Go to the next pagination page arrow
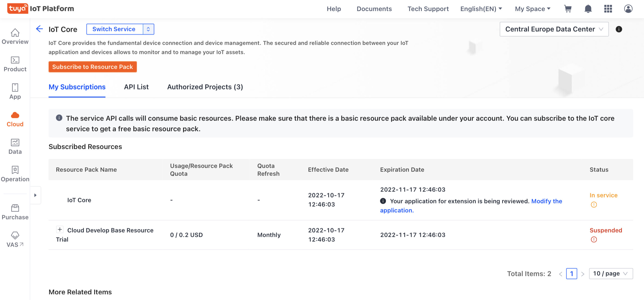The width and height of the screenshot is (644, 300). (583, 274)
